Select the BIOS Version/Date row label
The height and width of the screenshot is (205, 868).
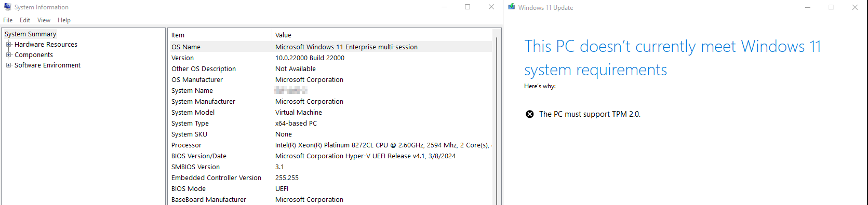[x=199, y=156]
